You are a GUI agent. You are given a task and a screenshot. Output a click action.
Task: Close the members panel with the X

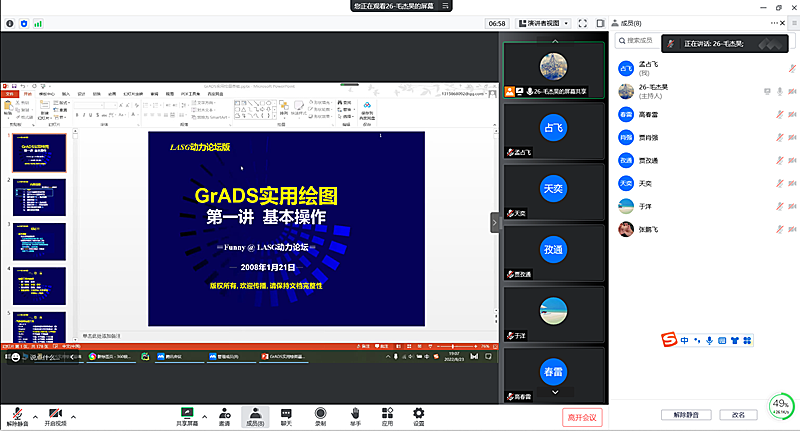pyautogui.click(x=783, y=23)
